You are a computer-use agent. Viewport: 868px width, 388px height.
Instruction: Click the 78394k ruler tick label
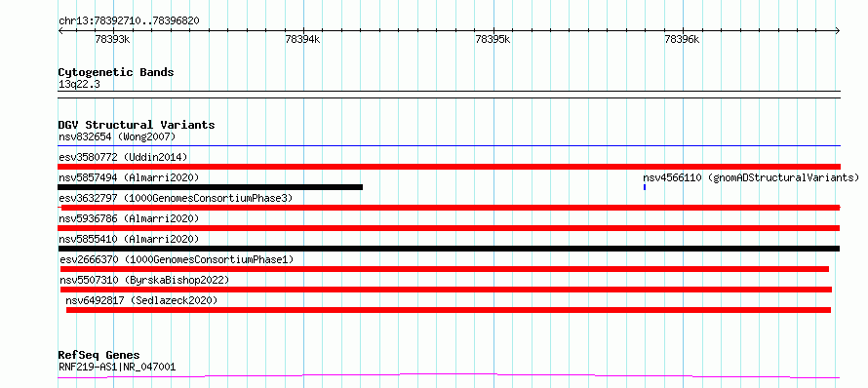point(302,39)
